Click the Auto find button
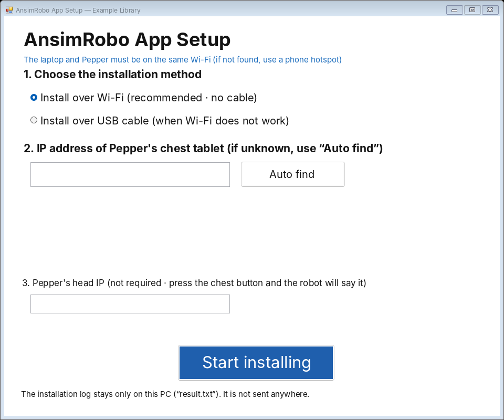Viewport: 504px width, 420px height. (x=293, y=174)
